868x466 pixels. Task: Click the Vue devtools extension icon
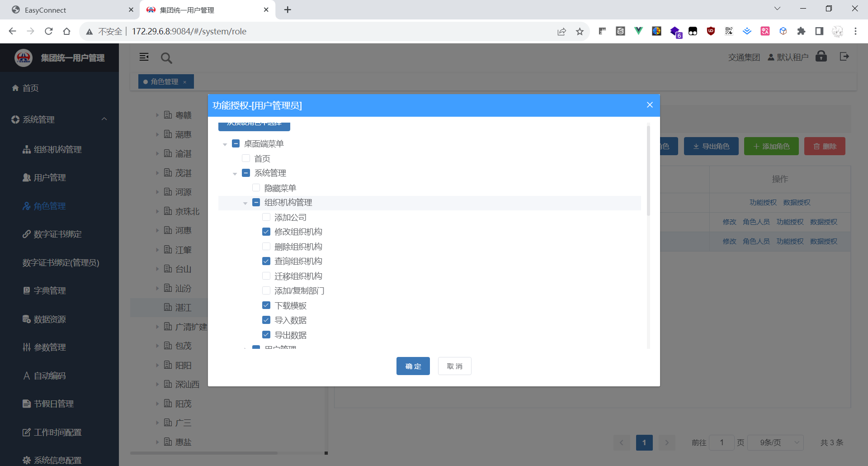638,31
